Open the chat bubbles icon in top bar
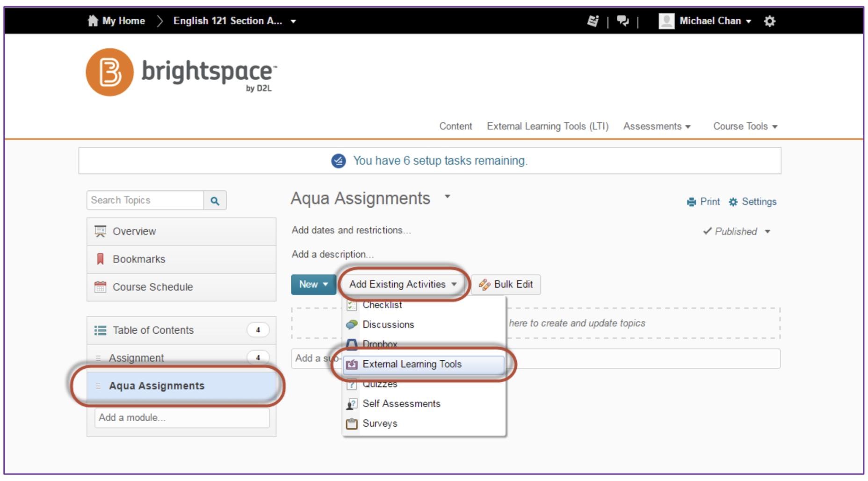868x481 pixels. (622, 21)
